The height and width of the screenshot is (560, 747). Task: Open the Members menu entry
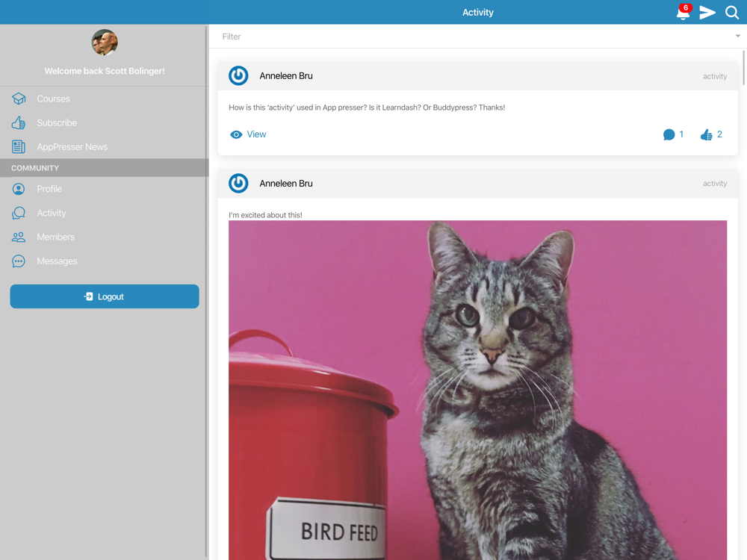coord(105,237)
